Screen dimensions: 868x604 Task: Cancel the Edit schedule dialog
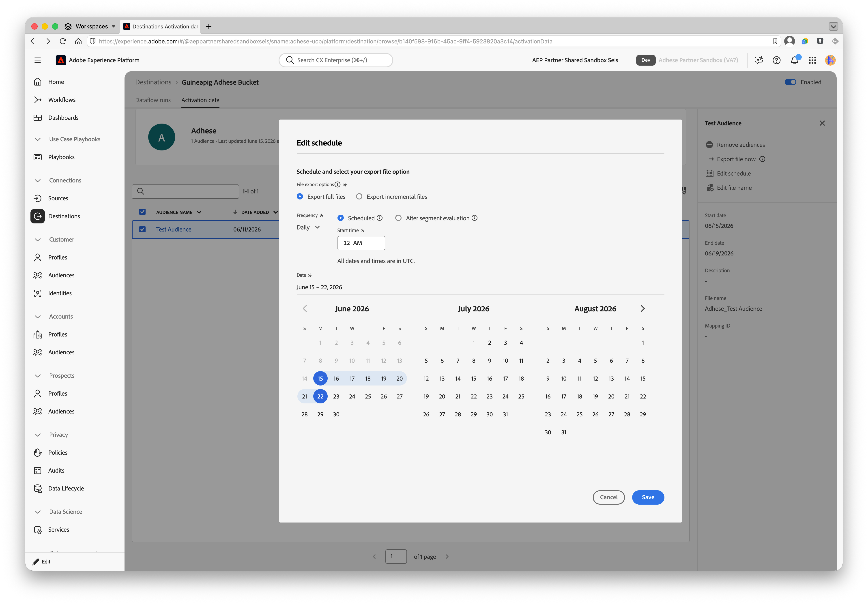[609, 497]
